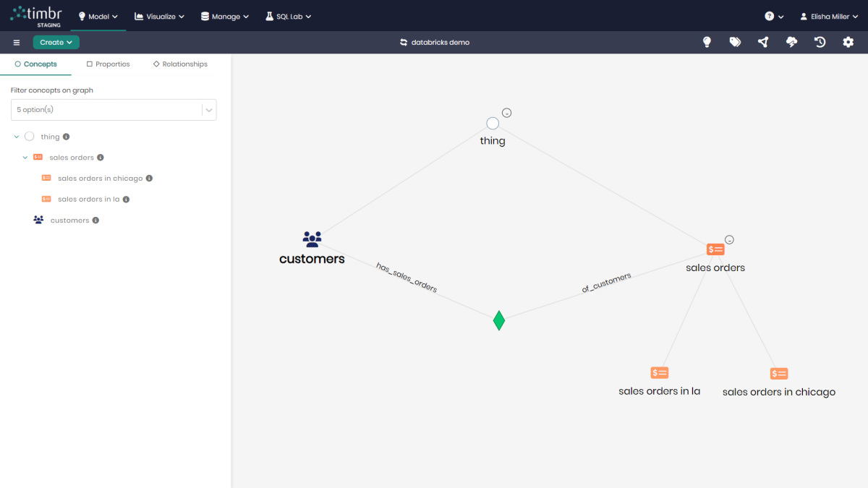Click the graph share icon in toolbar
868x488 pixels.
763,43
